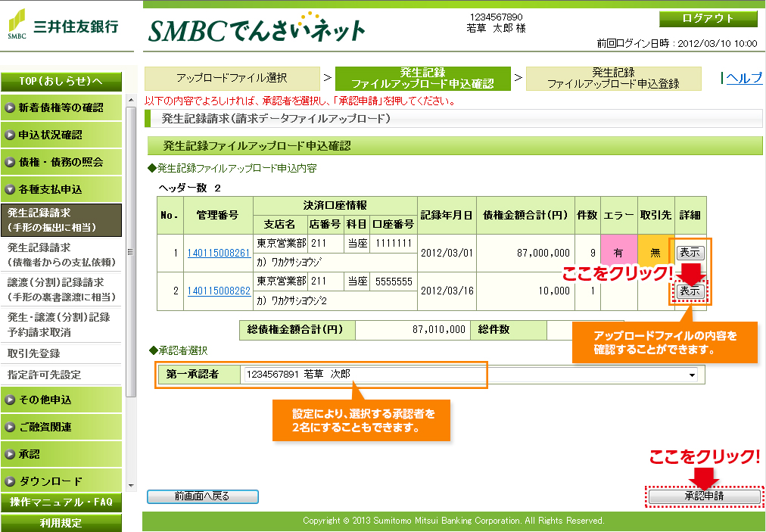
Task: Expand 承認 menu
Action: pyautogui.click(x=61, y=454)
